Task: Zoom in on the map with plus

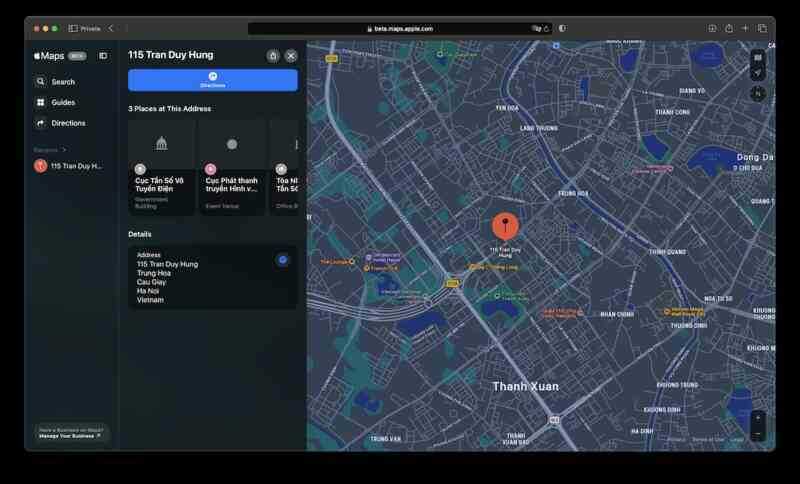Action: coord(758,417)
